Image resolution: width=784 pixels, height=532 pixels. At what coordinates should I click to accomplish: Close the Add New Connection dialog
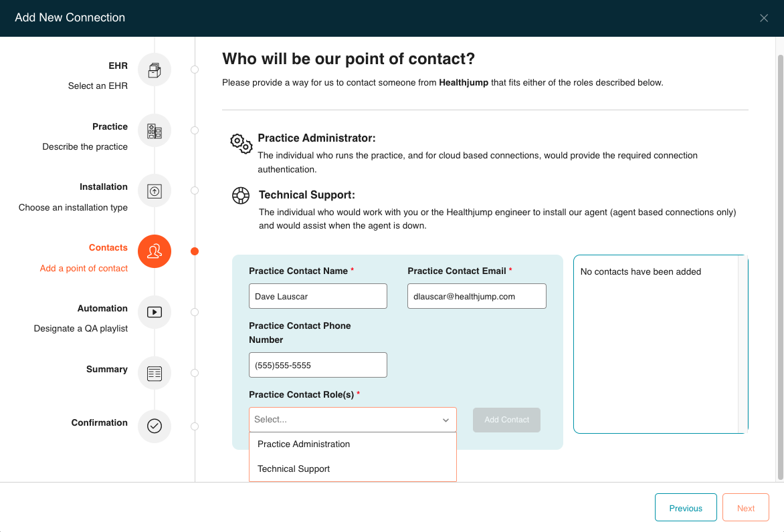click(763, 18)
